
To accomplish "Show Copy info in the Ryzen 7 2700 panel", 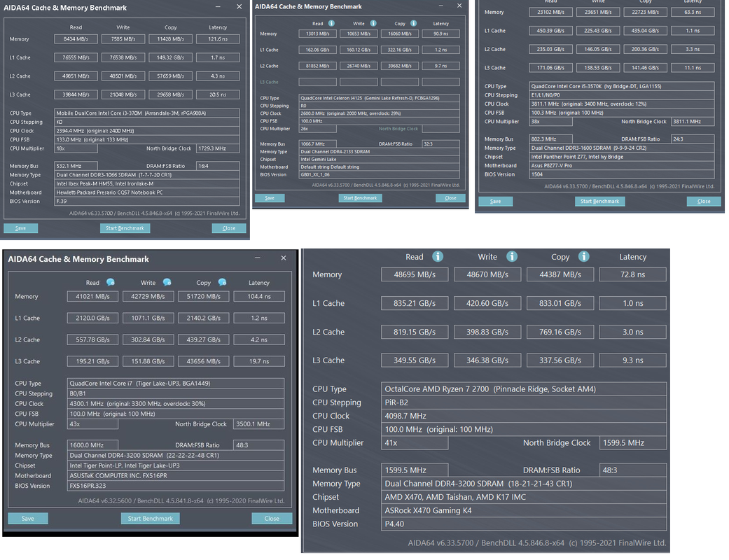I will click(584, 256).
